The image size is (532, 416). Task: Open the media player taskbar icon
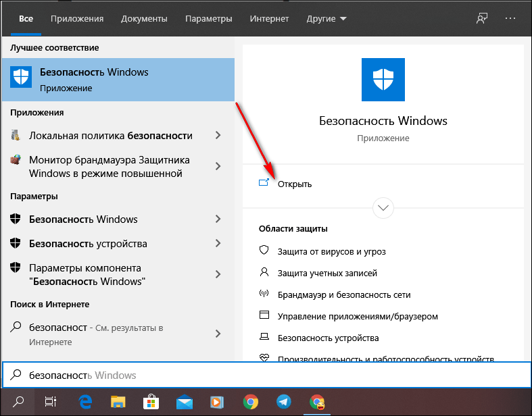(x=217, y=402)
